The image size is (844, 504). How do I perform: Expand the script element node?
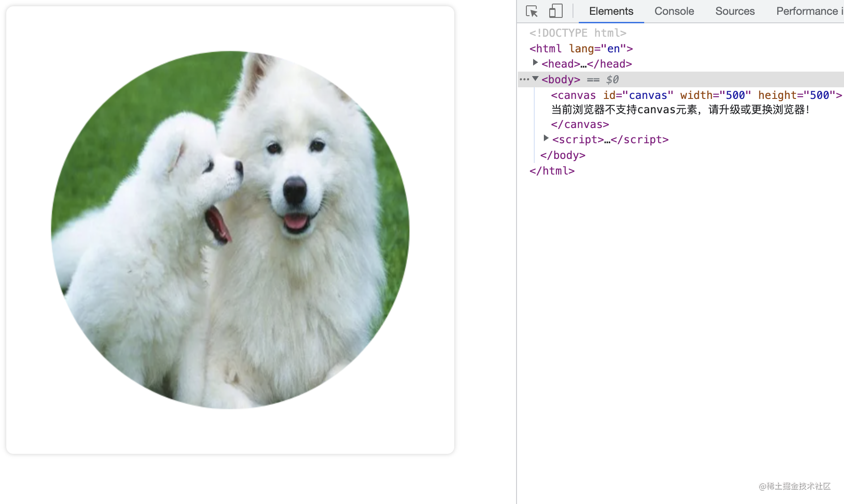pos(546,138)
